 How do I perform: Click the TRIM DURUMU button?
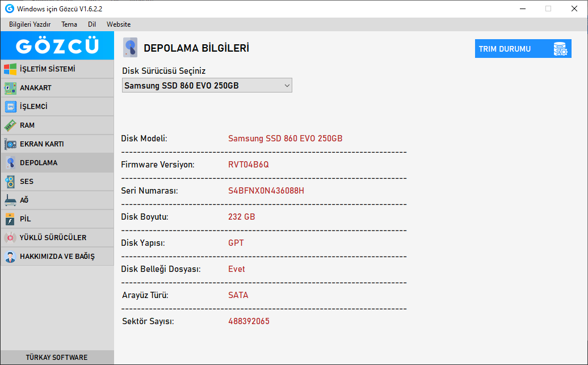click(523, 49)
